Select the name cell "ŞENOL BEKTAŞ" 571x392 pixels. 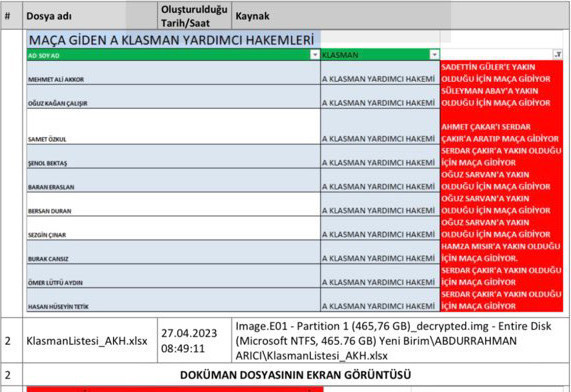click(173, 157)
